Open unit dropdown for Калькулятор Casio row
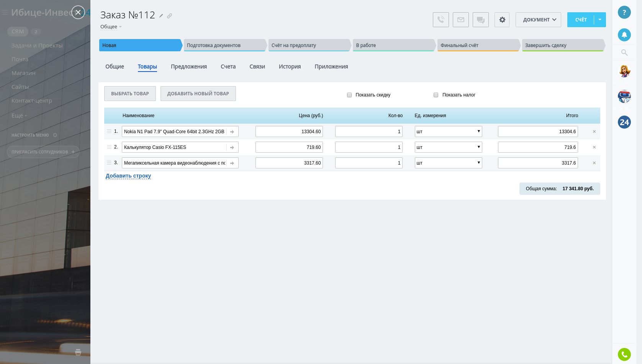This screenshot has height=364, width=642. pyautogui.click(x=448, y=147)
